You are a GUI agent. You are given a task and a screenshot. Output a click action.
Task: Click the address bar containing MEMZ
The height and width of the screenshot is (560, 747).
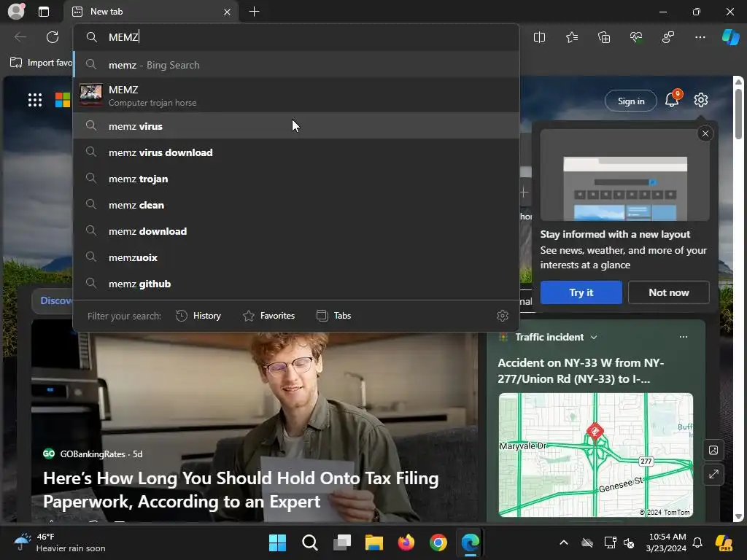tap(296, 37)
